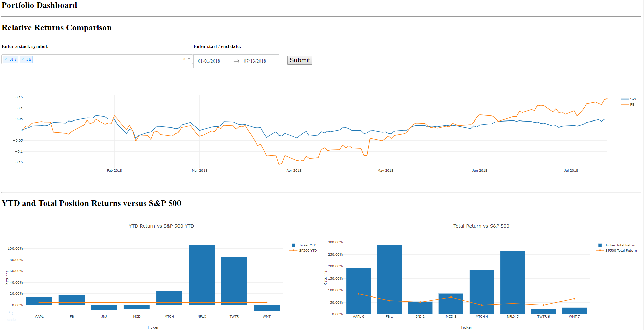Image resolution: width=644 pixels, height=330 pixels.
Task: Click the MTCH bar in Total Return chart
Action: 482,292
